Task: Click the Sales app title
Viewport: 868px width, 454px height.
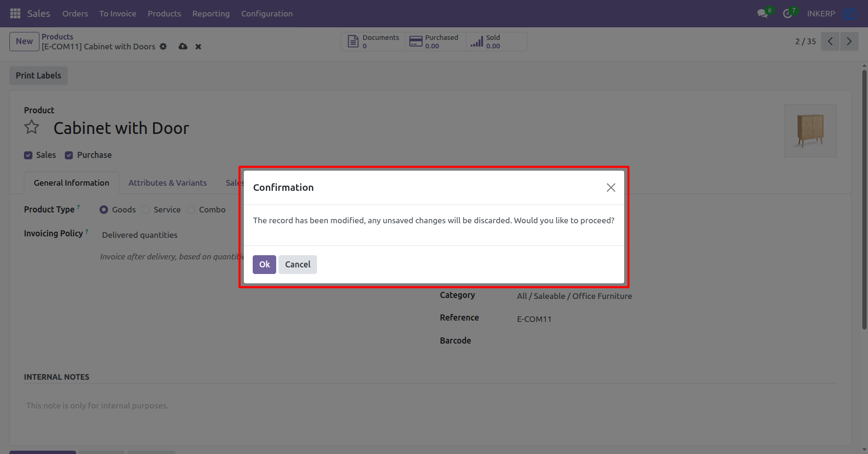Action: click(39, 14)
